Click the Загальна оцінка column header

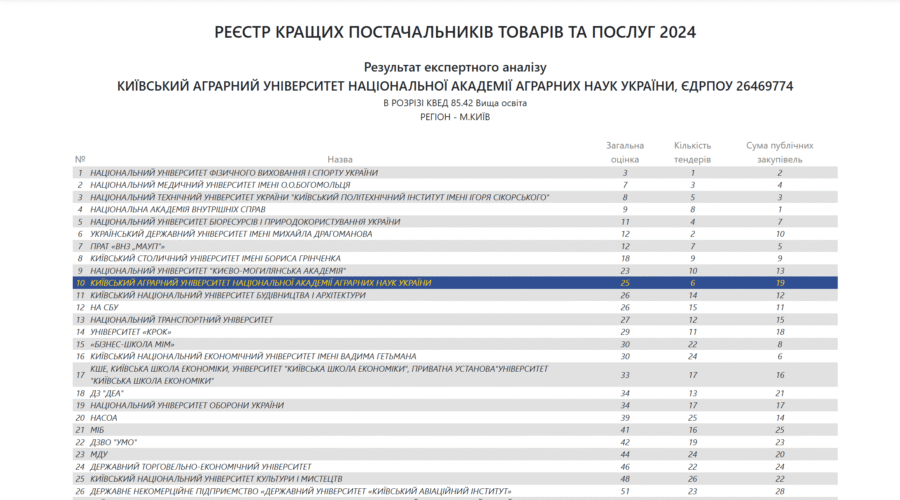click(x=625, y=153)
